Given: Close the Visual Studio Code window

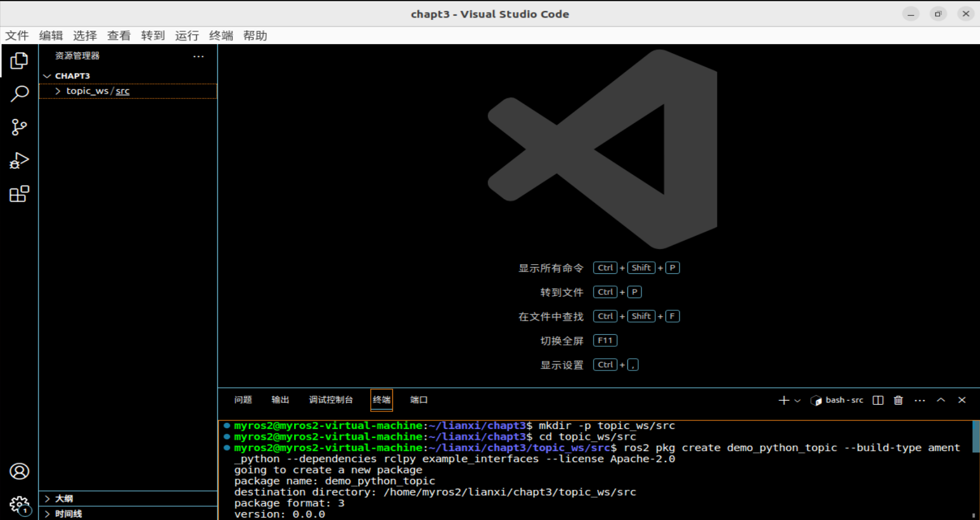Looking at the screenshot, I should pos(966,14).
